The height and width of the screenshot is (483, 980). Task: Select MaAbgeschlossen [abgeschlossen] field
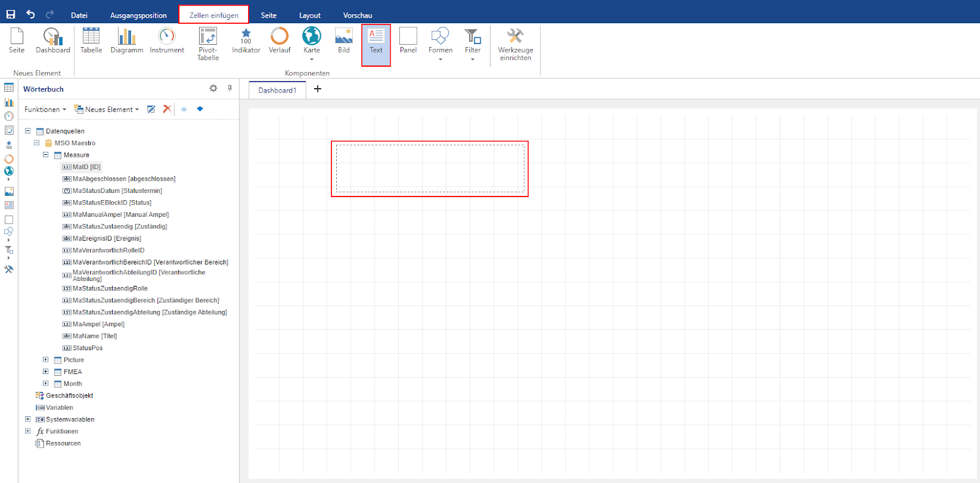coord(119,179)
